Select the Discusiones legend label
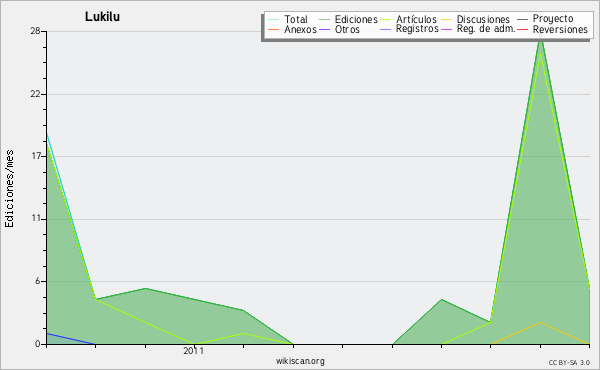Image resolution: width=600 pixels, height=370 pixels. coord(483,19)
